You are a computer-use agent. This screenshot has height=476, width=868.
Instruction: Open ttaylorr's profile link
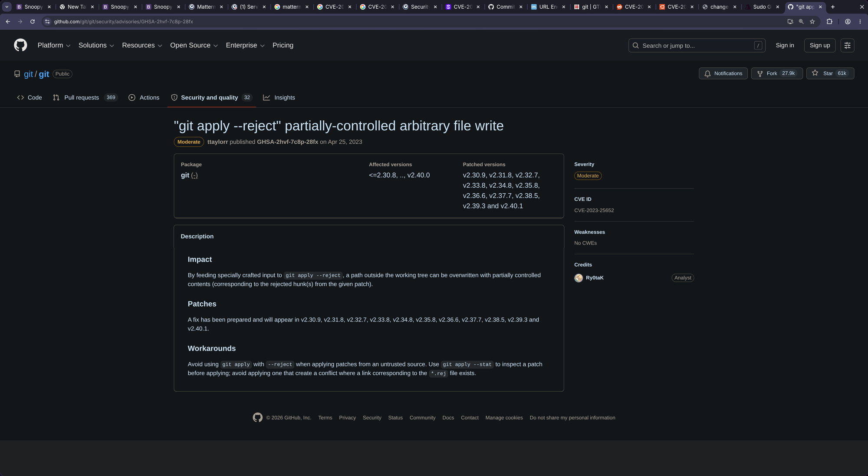(217, 142)
